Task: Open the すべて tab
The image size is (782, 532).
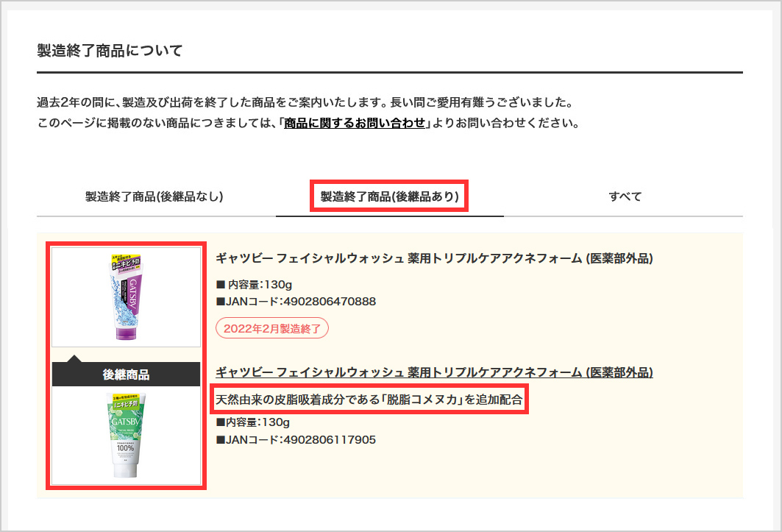Action: (x=625, y=196)
